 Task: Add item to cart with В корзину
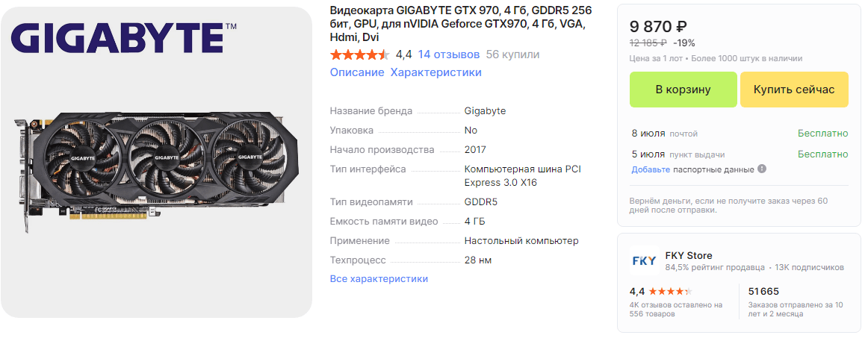tap(683, 90)
